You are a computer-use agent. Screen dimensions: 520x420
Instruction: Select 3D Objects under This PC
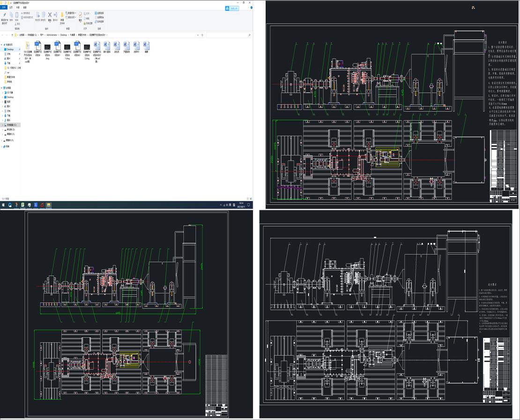pos(8,93)
